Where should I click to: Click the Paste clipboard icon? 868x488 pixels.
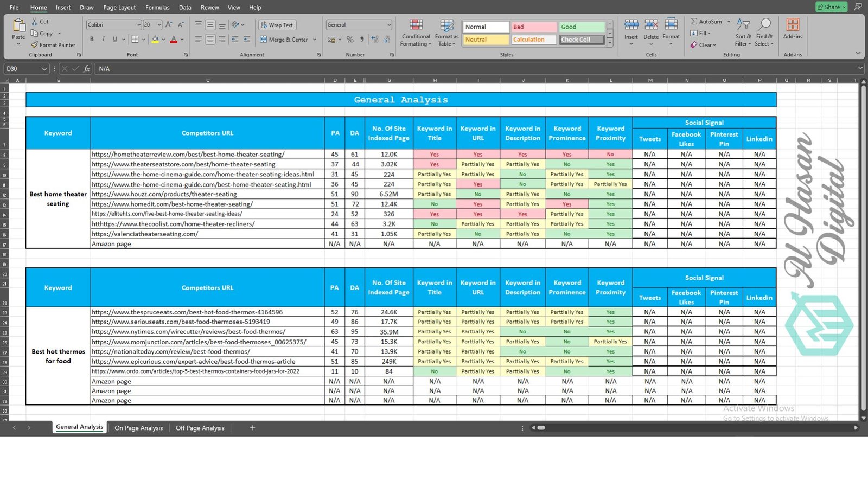click(x=18, y=25)
